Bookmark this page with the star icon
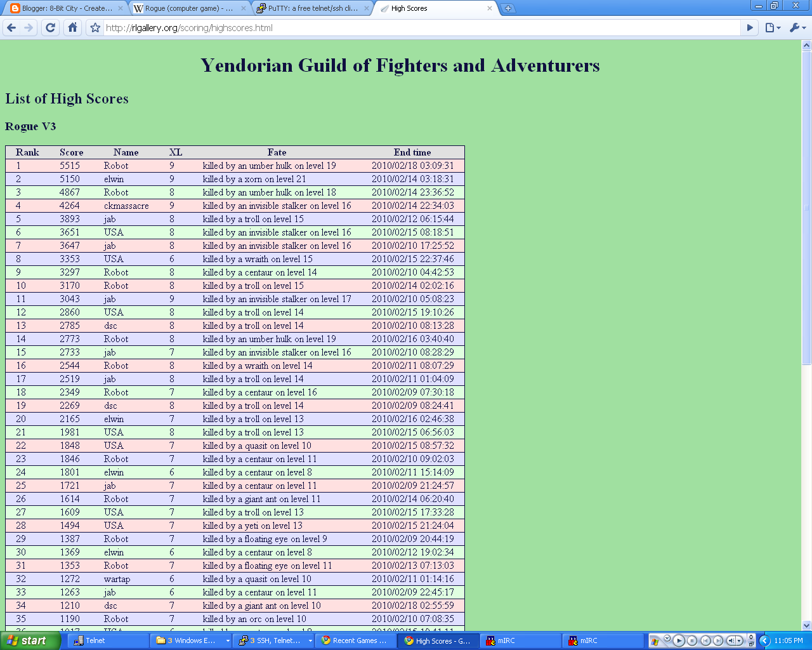 point(95,28)
